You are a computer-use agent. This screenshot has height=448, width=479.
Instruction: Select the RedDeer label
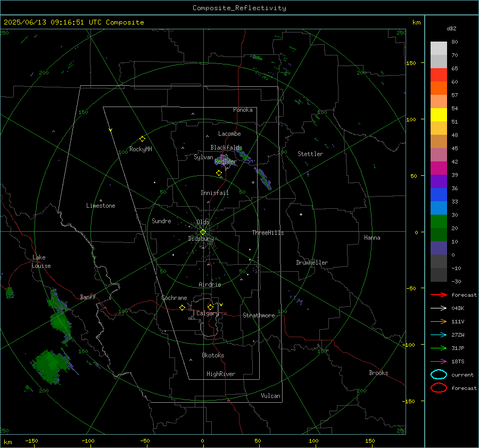226,161
